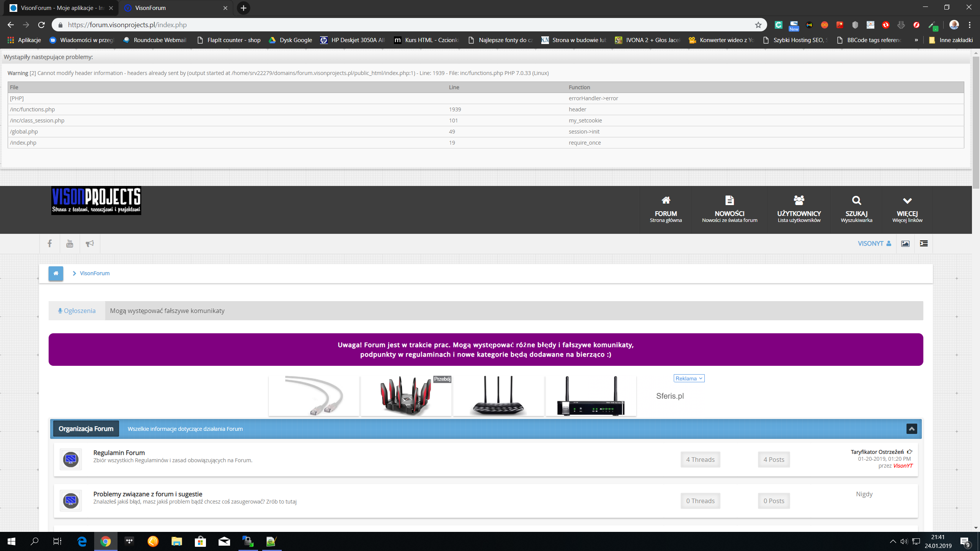Open the Reklama ad dropdown
The width and height of the screenshot is (980, 551).
click(689, 378)
